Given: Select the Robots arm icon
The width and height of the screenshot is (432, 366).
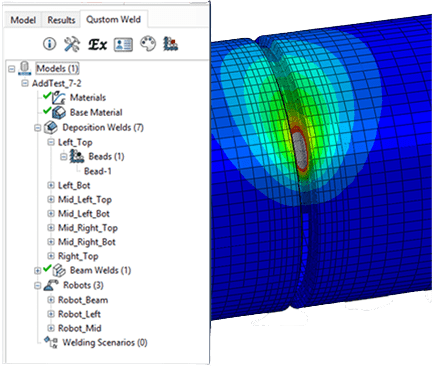Looking at the screenshot, I should coord(51,285).
